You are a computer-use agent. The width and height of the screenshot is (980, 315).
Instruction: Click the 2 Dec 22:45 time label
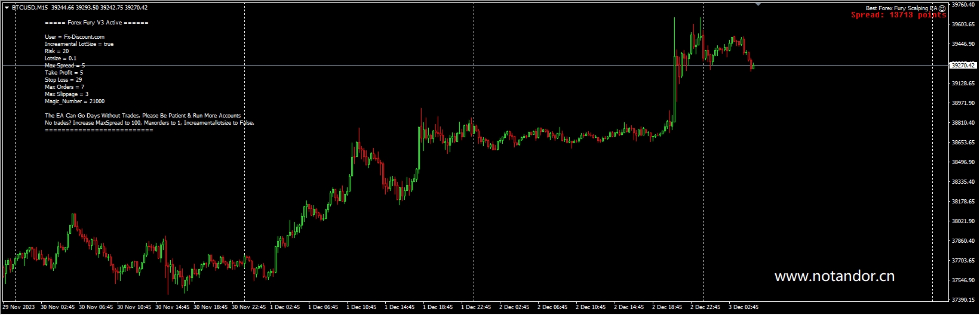pyautogui.click(x=705, y=308)
